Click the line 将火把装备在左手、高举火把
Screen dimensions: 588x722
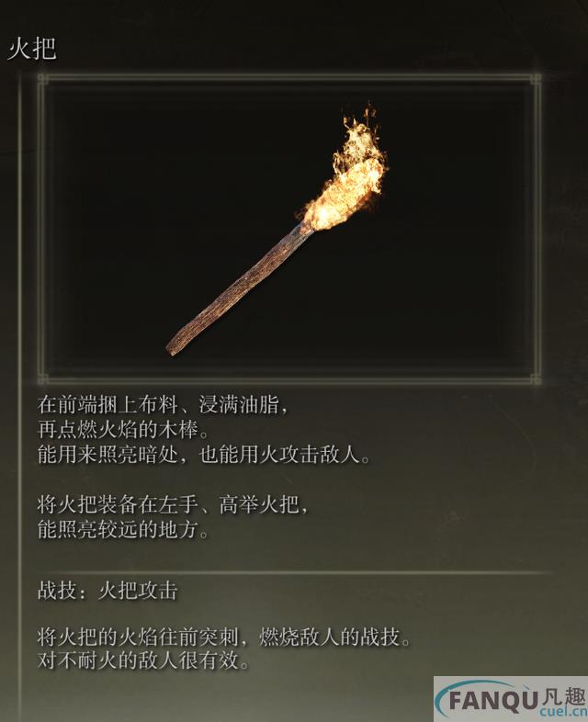174,504
